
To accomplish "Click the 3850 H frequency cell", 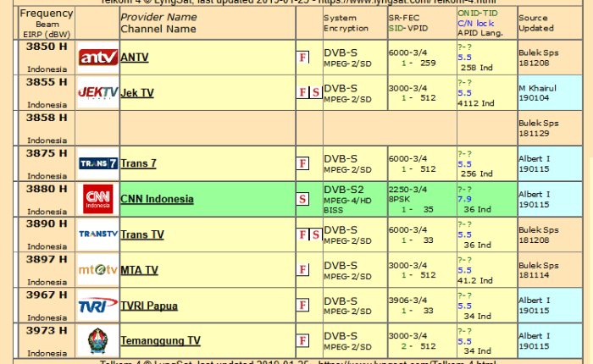I will pyautogui.click(x=47, y=58).
